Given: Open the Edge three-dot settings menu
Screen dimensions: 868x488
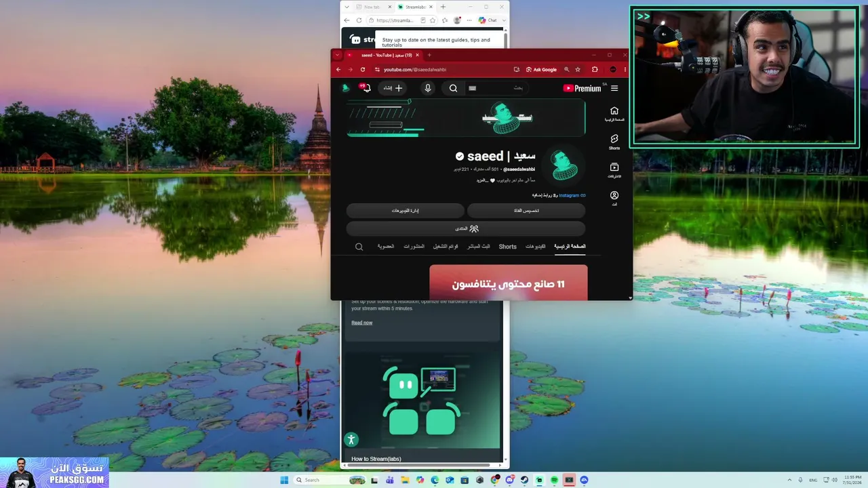Looking at the screenshot, I should point(469,20).
